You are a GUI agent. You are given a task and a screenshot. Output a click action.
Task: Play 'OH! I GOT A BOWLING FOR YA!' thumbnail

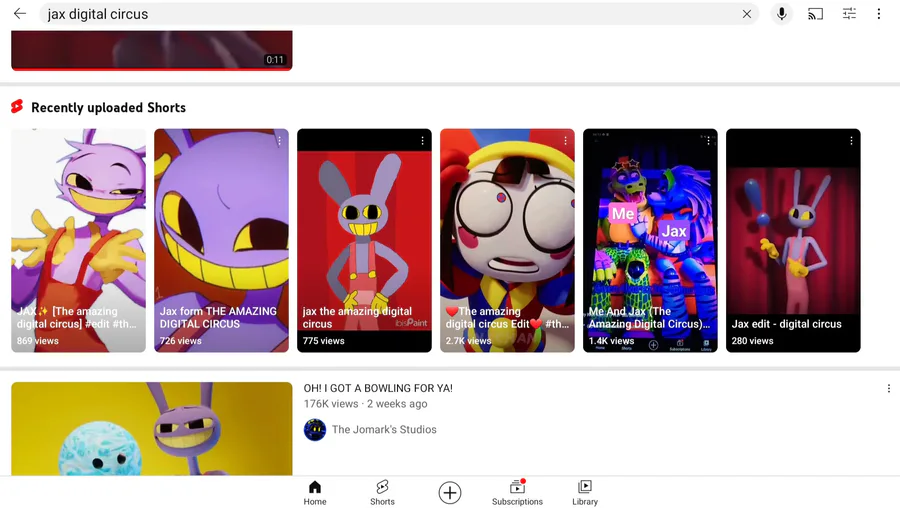(152, 428)
